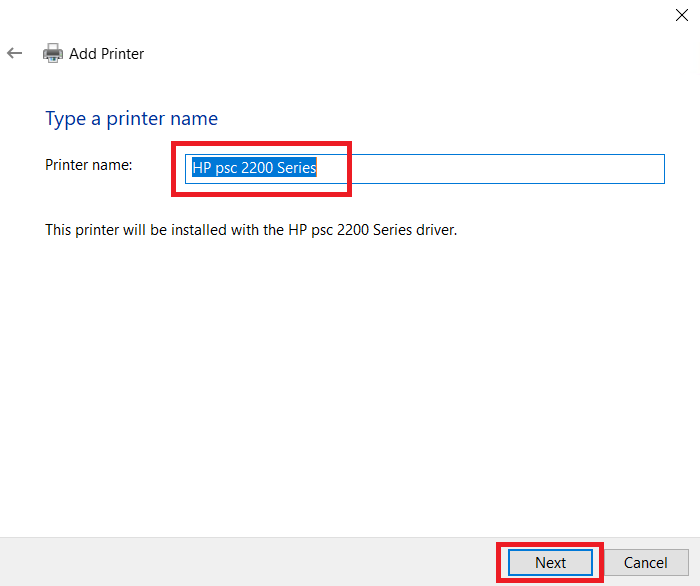Click the word HP in the name field
Viewport: 700px width, 586px height.
coord(201,169)
